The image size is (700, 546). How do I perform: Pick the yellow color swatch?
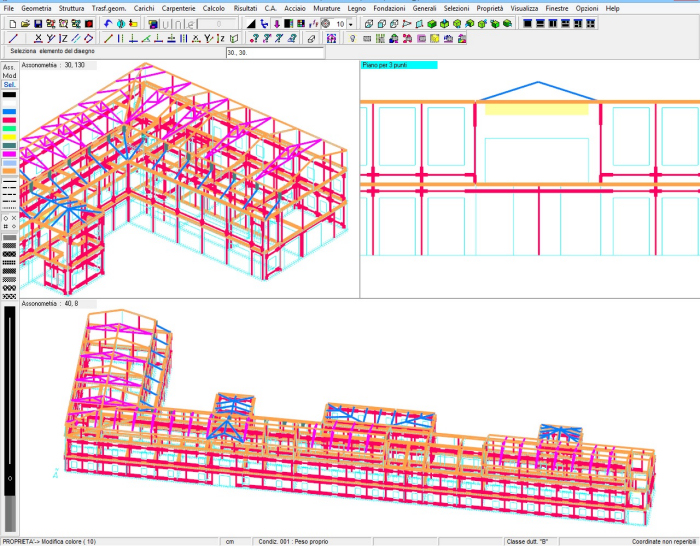(x=9, y=137)
